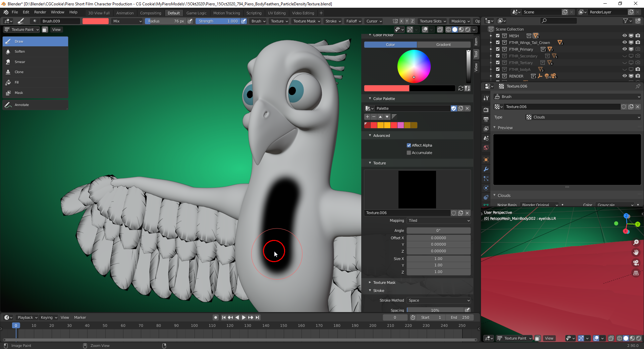Screen dimensions: 644x349
Task: Open Modifiers properties tab
Action: point(486,169)
